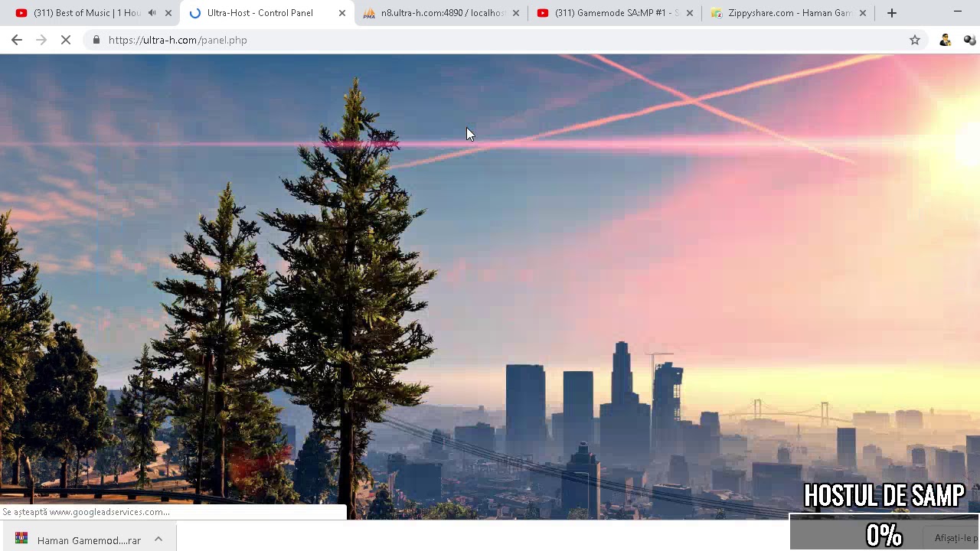980x551 pixels.
Task: Click the extension icon beside the profile avatar
Action: 969,40
